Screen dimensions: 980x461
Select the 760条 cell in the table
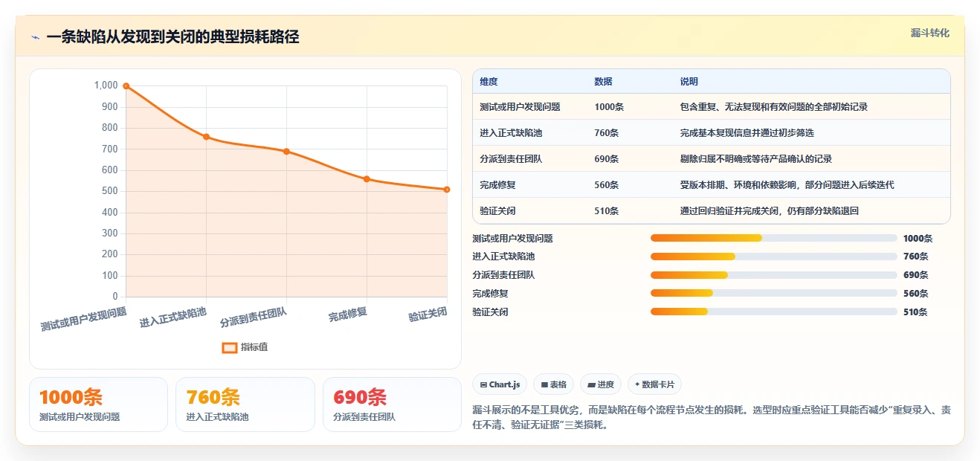click(607, 133)
